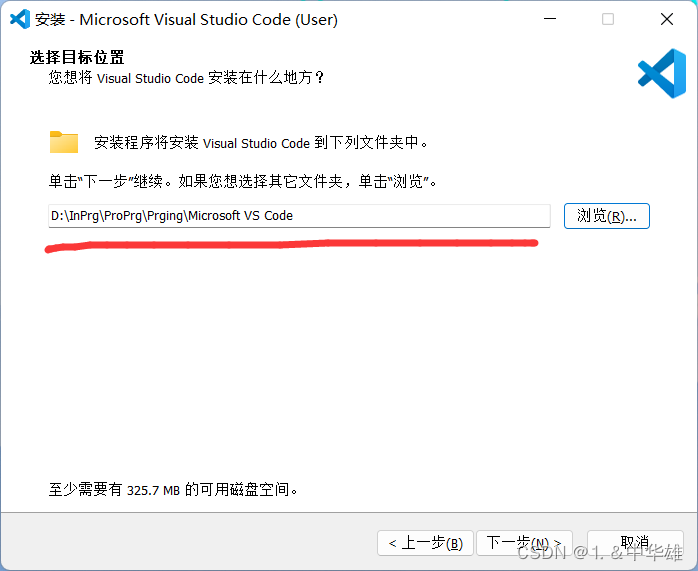Minimize the installer window

click(550, 19)
